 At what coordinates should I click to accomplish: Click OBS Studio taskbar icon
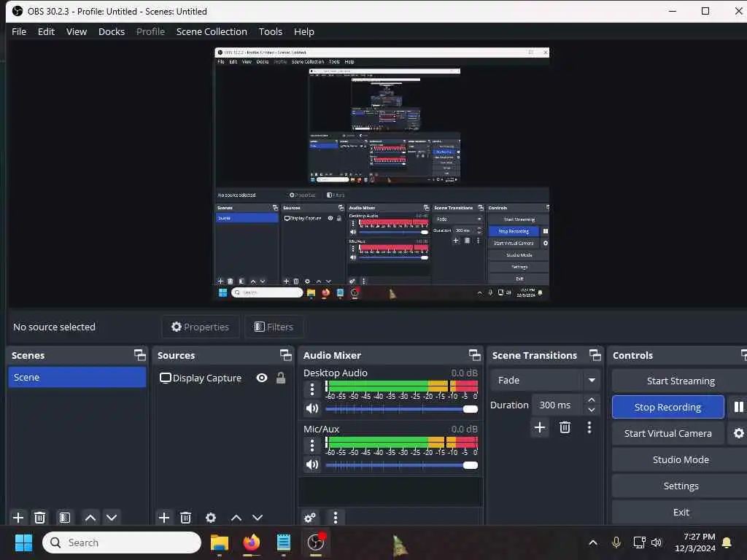(315, 542)
